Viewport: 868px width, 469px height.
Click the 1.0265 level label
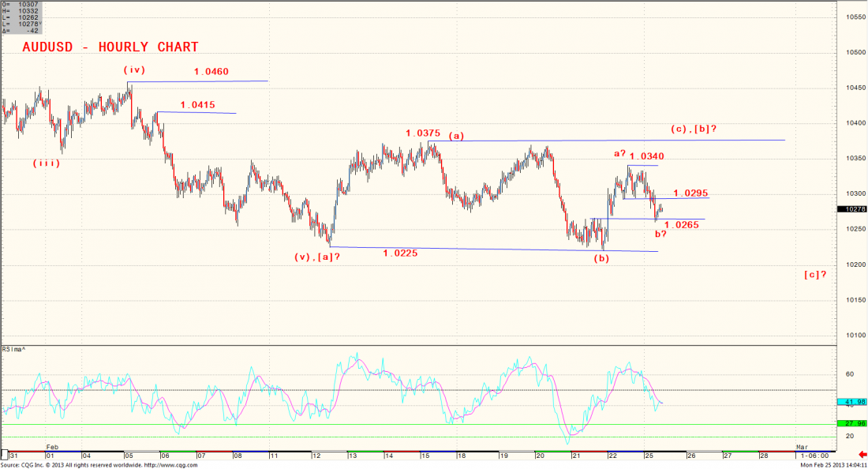pyautogui.click(x=681, y=225)
